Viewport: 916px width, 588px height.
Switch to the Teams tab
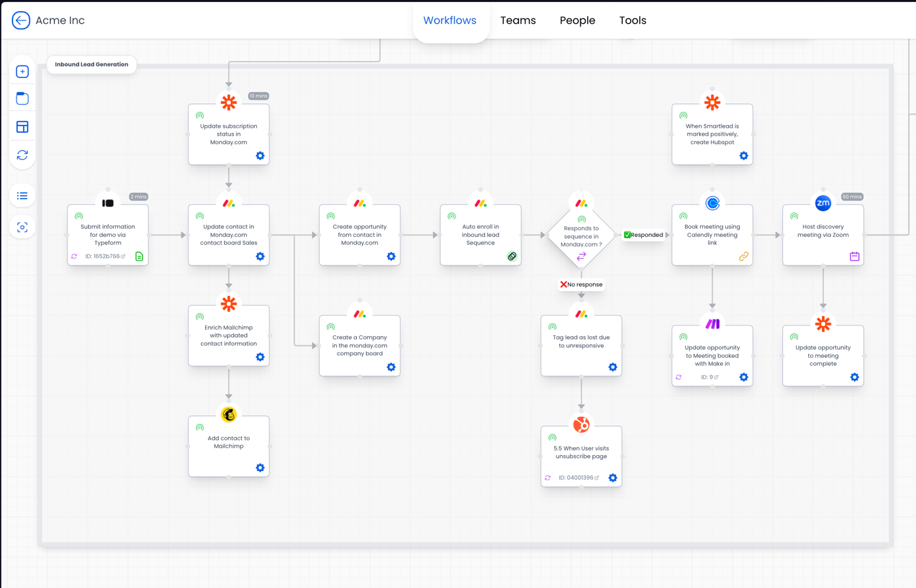tap(518, 20)
